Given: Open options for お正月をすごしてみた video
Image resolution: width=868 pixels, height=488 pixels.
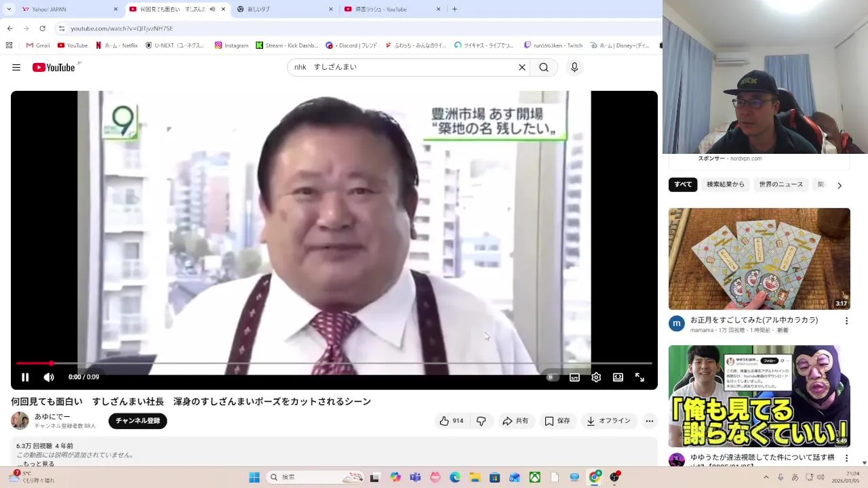Looking at the screenshot, I should pyautogui.click(x=846, y=321).
